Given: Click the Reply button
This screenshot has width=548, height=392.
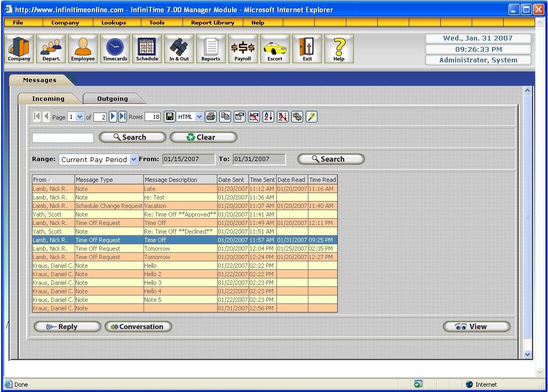Looking at the screenshot, I should [67, 326].
